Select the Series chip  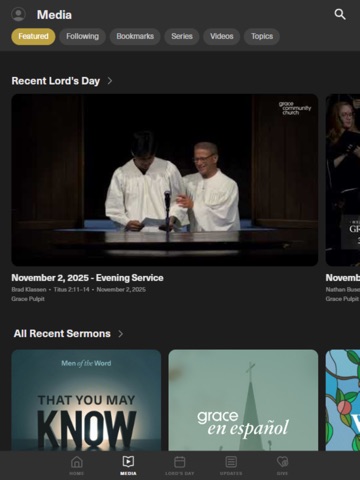pos(182,36)
